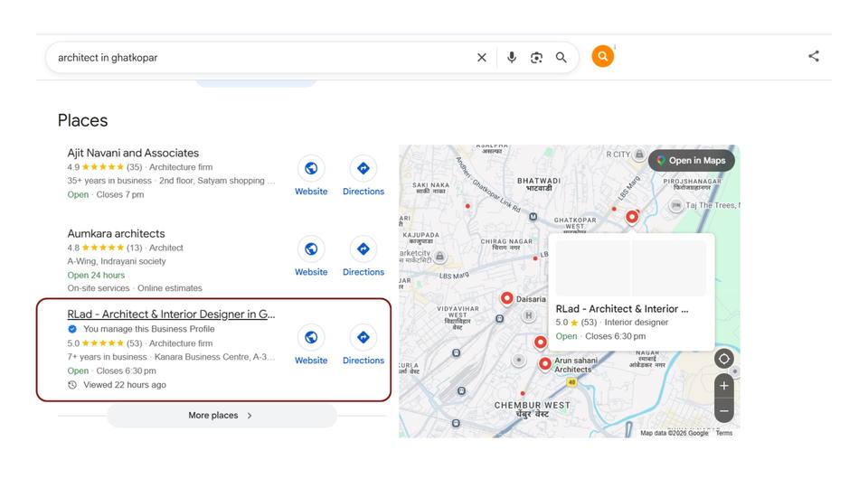Viewport: 868px width, 488px height.
Task: Open Website icon for RLad listing
Action: pos(311,337)
